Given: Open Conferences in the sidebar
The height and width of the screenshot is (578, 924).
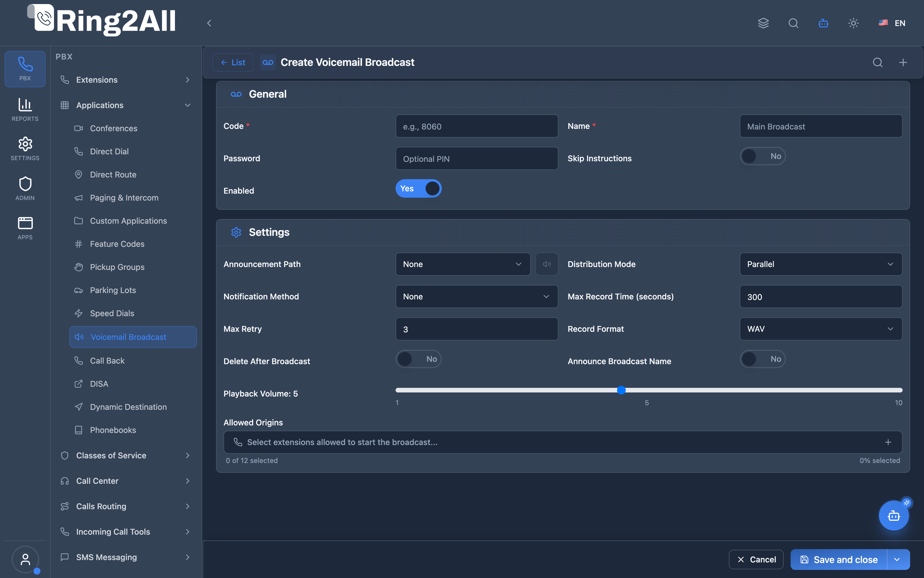Looking at the screenshot, I should [x=133, y=128].
